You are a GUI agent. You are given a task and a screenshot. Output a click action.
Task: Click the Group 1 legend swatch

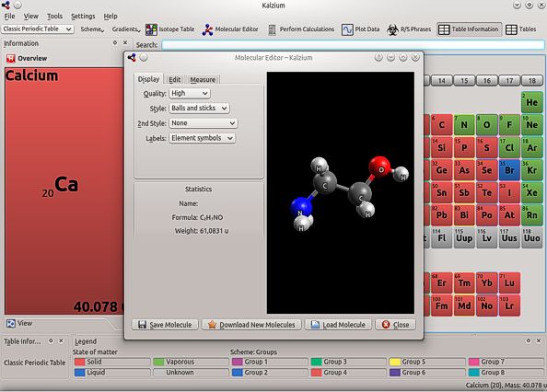click(238, 362)
